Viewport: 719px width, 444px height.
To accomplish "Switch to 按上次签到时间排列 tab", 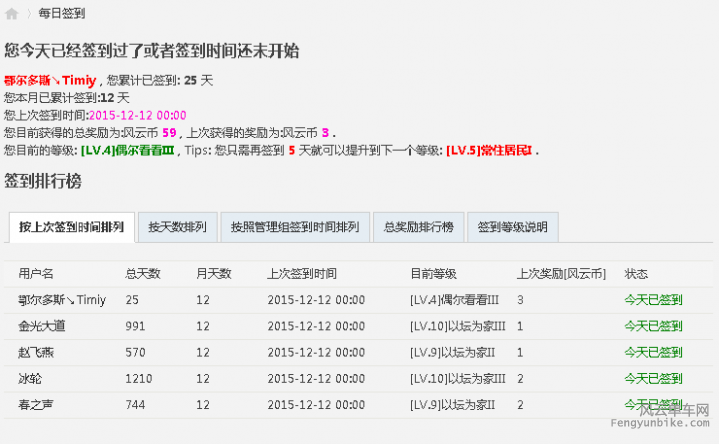I will pos(71,227).
